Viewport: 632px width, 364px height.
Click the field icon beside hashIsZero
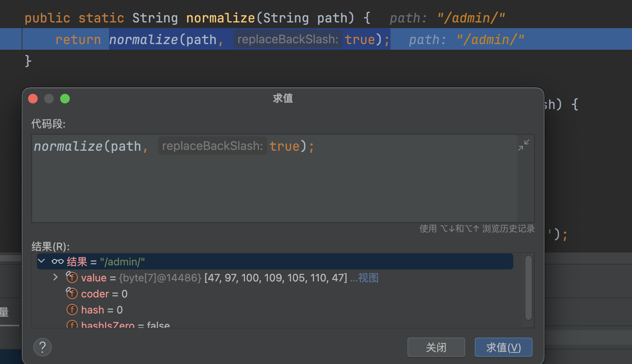coord(72,324)
